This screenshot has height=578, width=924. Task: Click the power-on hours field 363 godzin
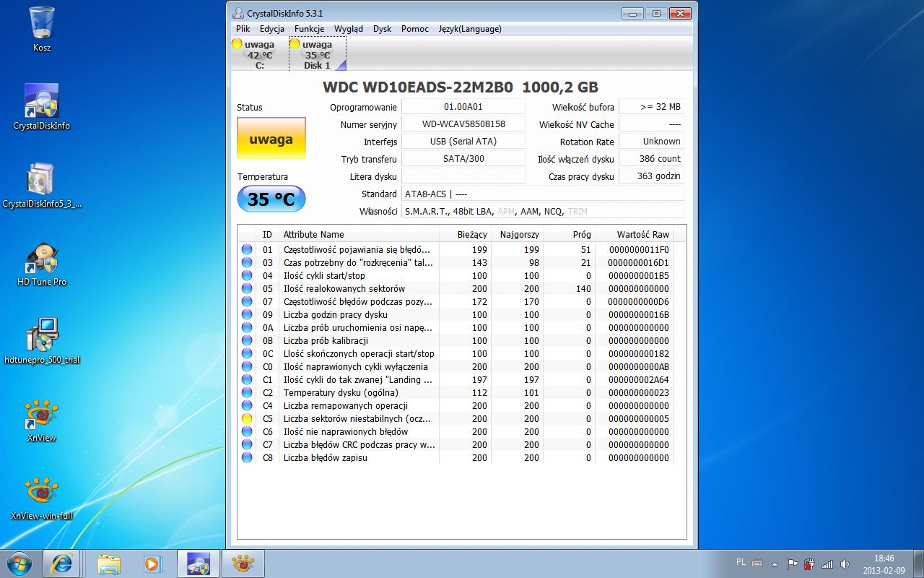coord(651,176)
